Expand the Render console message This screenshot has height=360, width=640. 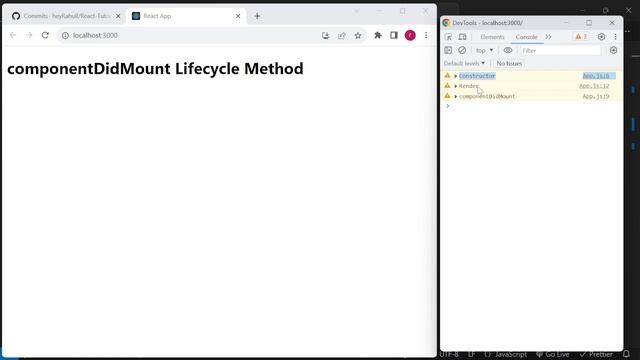456,86
